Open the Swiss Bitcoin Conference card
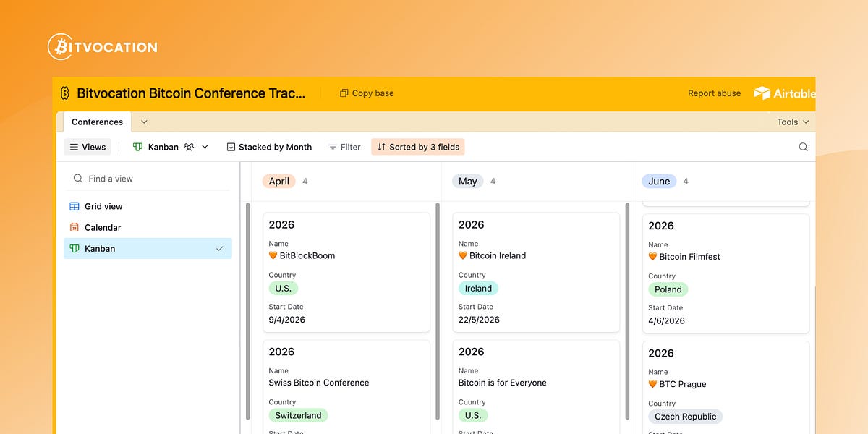The height and width of the screenshot is (434, 868). point(346,387)
